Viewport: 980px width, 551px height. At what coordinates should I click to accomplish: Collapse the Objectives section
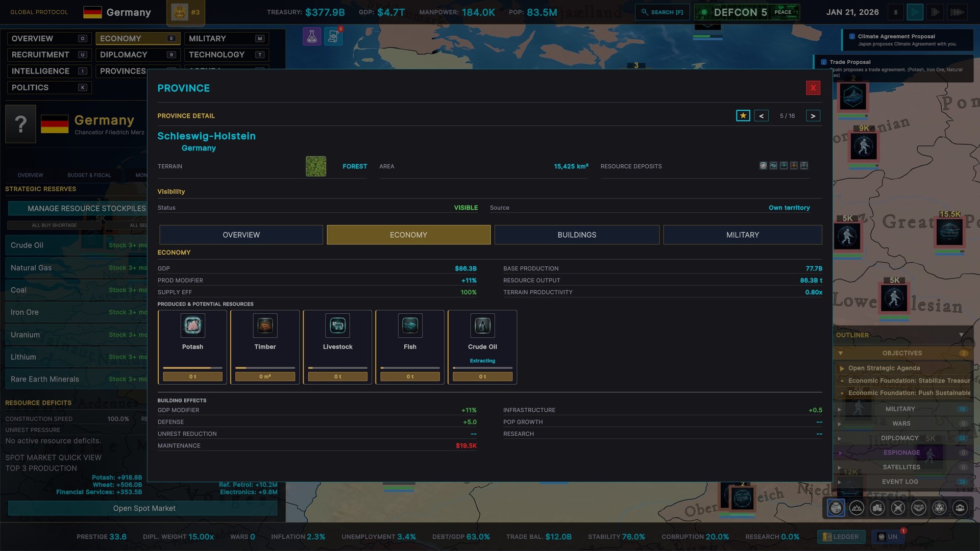pos(841,353)
